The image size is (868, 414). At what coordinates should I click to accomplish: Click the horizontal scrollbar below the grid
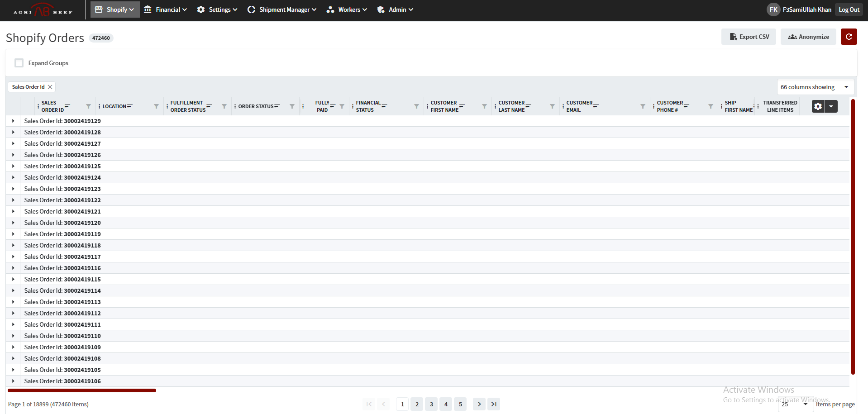pos(82,390)
